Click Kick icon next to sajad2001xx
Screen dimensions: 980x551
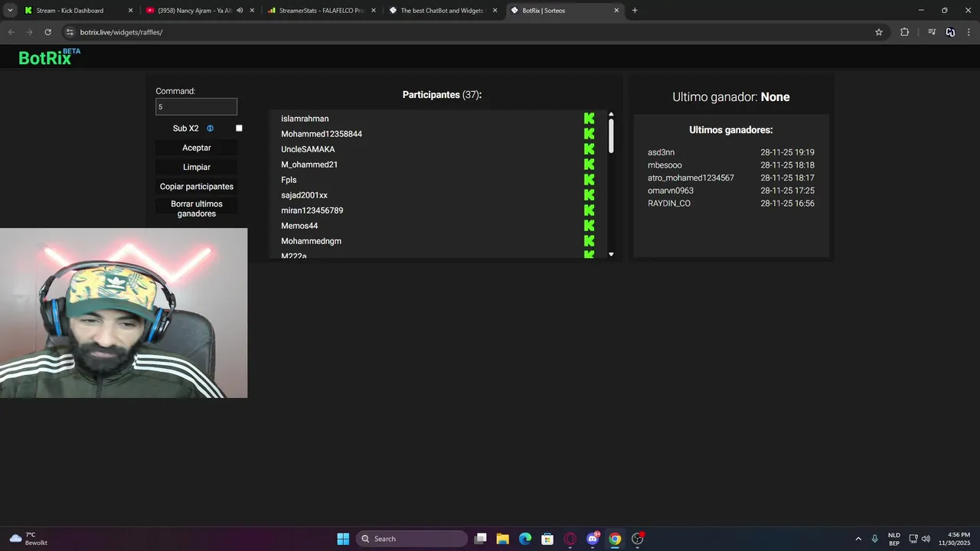tap(589, 195)
